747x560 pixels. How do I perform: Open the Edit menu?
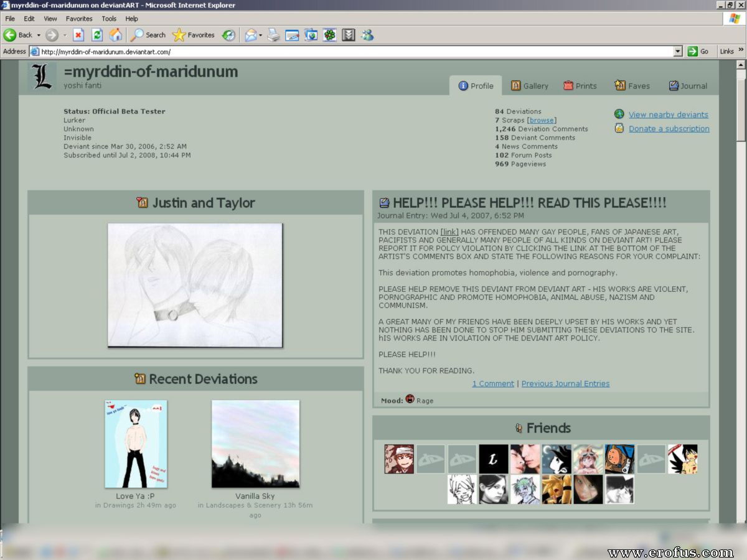[29, 19]
